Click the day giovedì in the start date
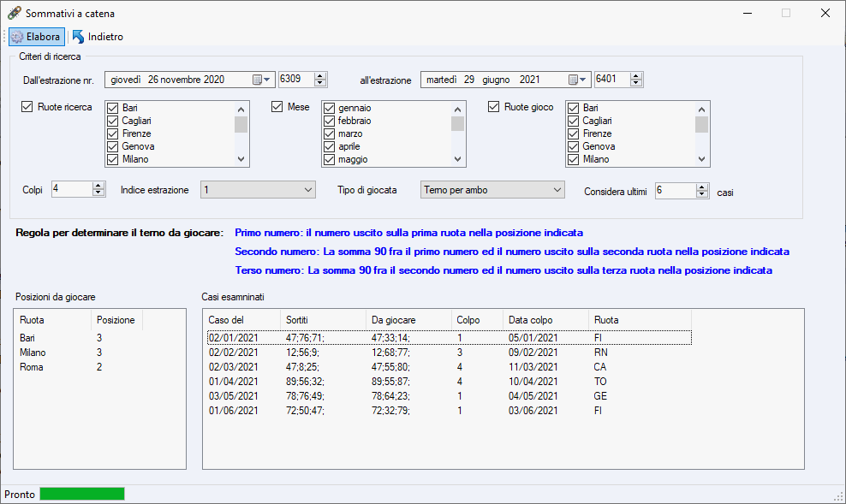Viewport: 846px width, 504px height. [x=126, y=80]
